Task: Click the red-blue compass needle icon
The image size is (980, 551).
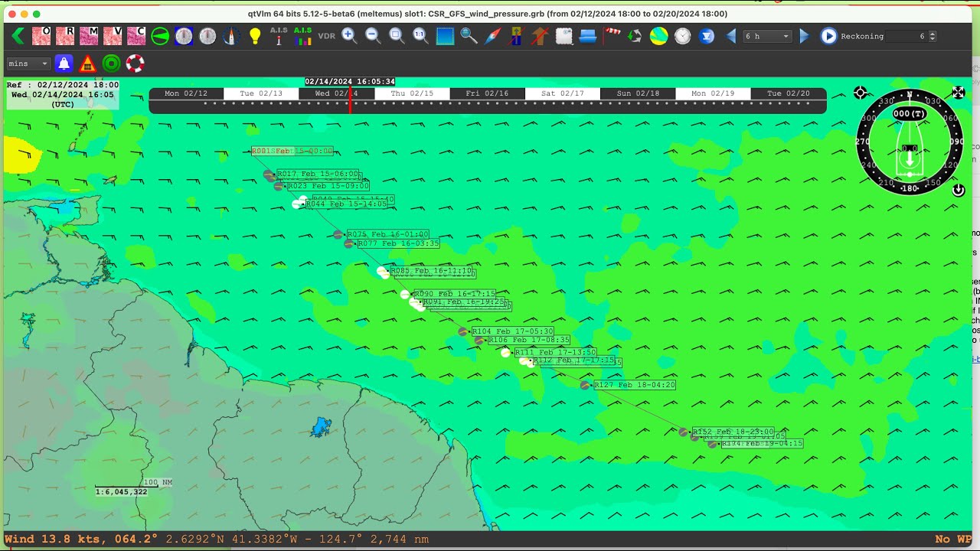Action: click(x=492, y=36)
